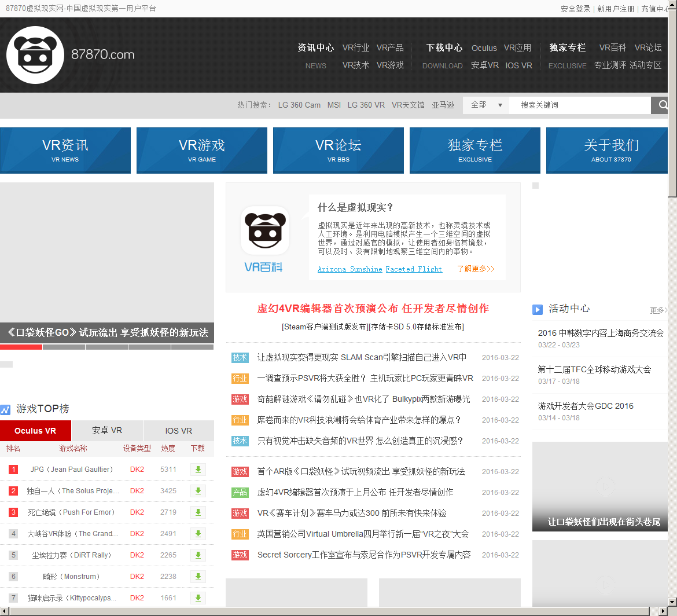This screenshot has height=616, width=677.
Task: Open red headline 虚幻4VR编辑器首次预演公布
Action: coord(373,309)
